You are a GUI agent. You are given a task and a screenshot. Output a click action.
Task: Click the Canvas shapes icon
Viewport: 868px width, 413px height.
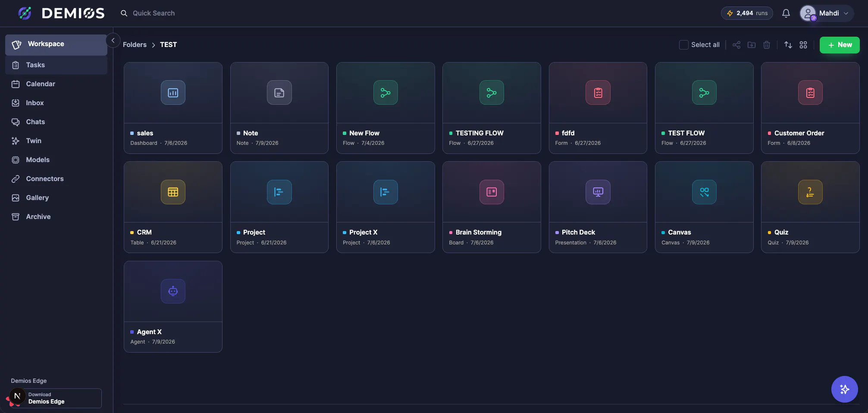pyautogui.click(x=704, y=192)
